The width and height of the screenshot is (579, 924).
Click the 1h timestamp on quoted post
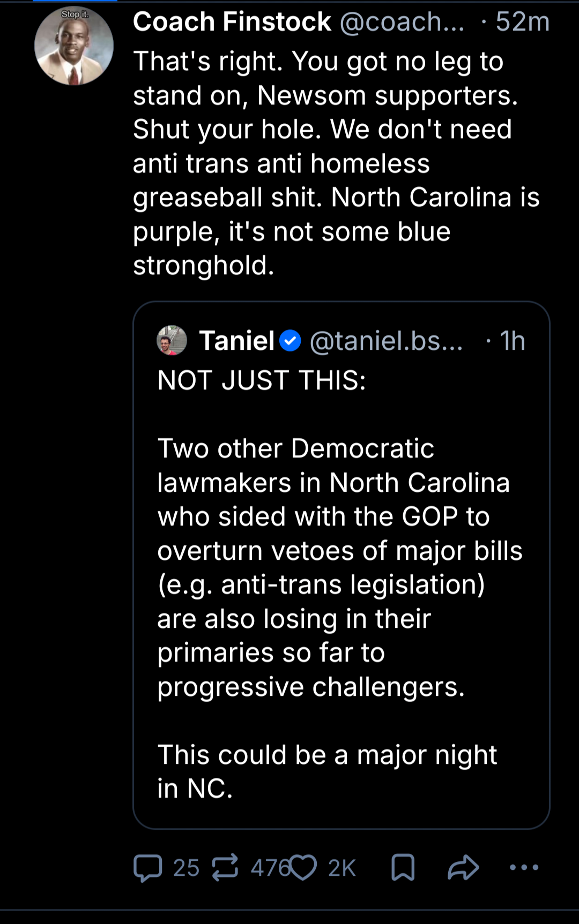[513, 341]
